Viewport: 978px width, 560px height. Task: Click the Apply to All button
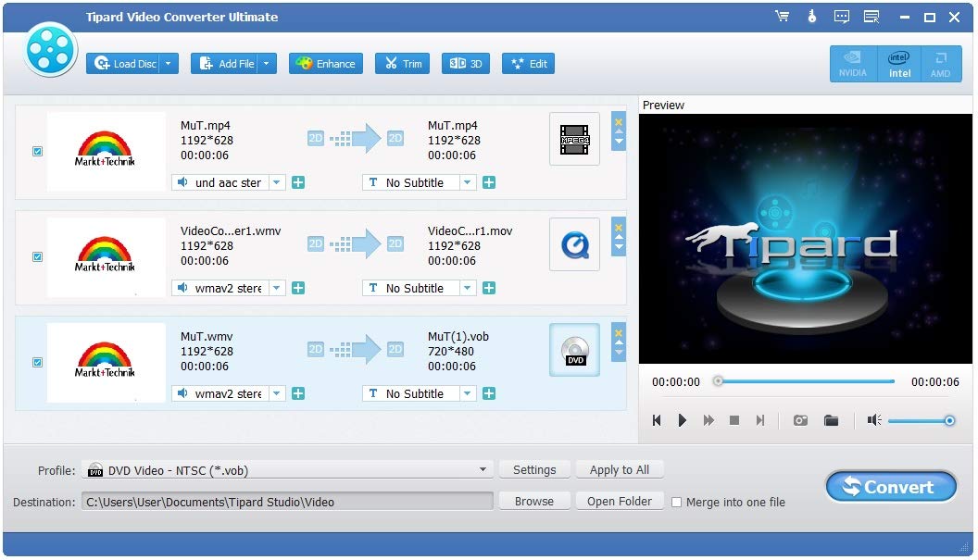tap(619, 470)
